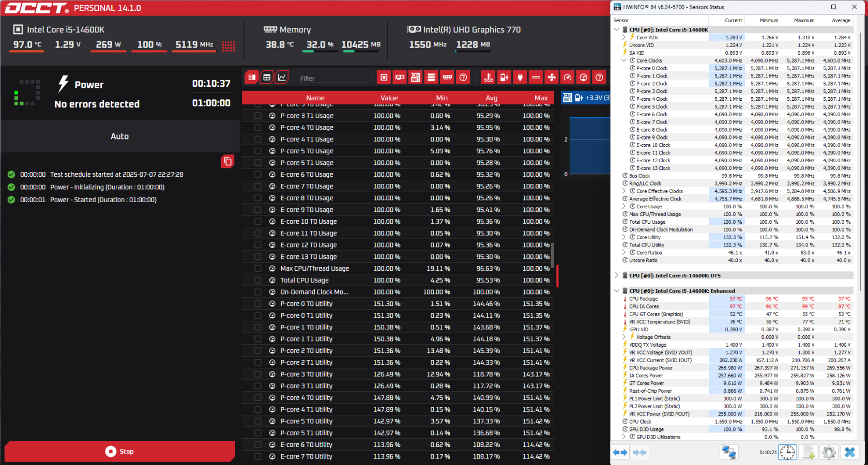Collapse the Core Clocks tree node

pyautogui.click(x=623, y=60)
